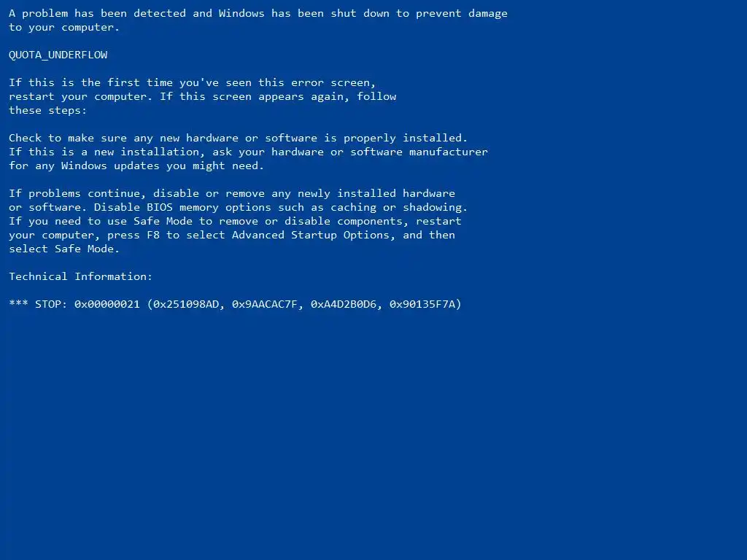The image size is (747, 560).
Task: Click the 'Check to make sure' line start
Action: pyautogui.click(x=68, y=138)
